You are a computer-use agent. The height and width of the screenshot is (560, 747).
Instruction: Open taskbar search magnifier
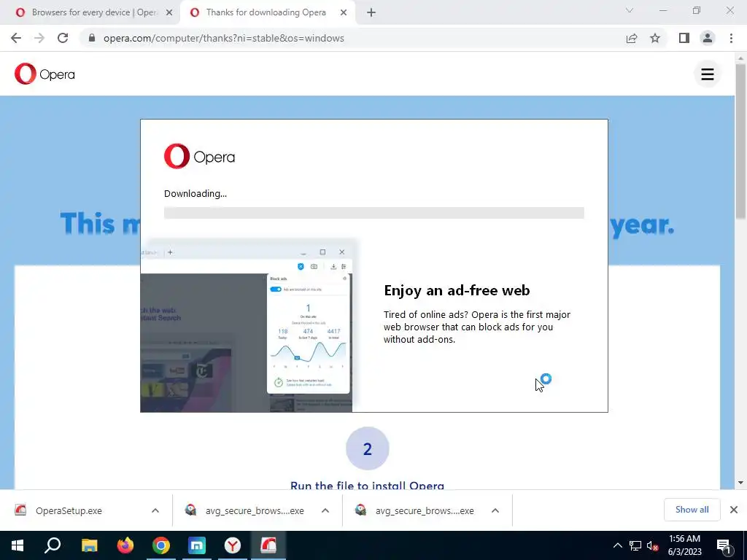(53, 545)
